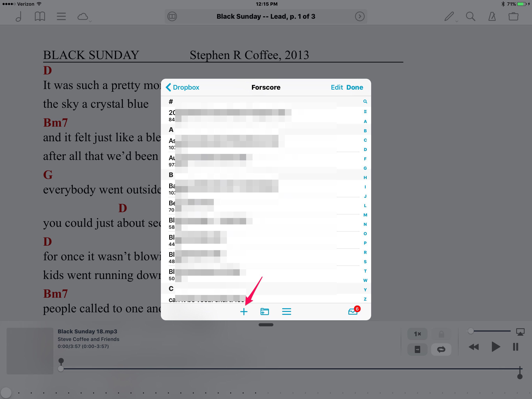Click the volume slider knob
This screenshot has width=532, height=399.
tap(471, 331)
